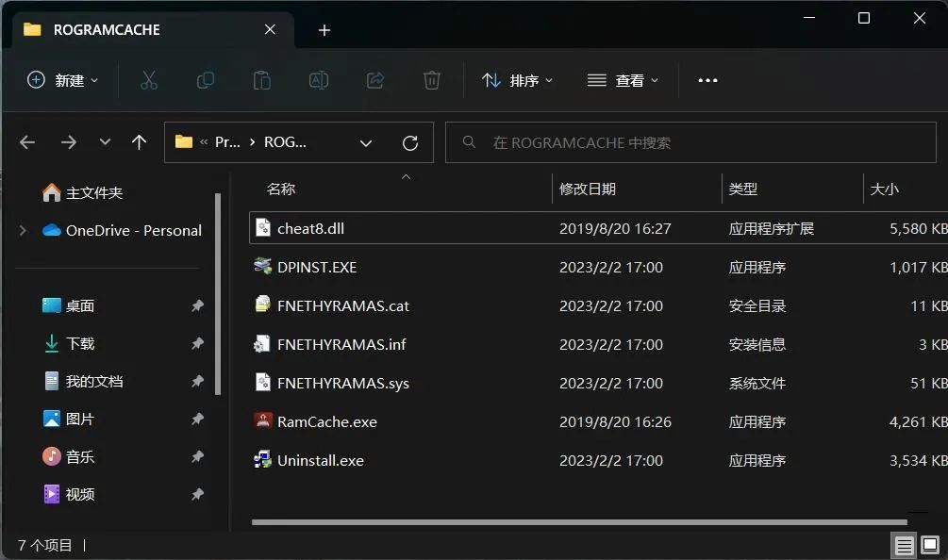Open the 新建 dropdown menu
948x560 pixels.
pyautogui.click(x=61, y=80)
